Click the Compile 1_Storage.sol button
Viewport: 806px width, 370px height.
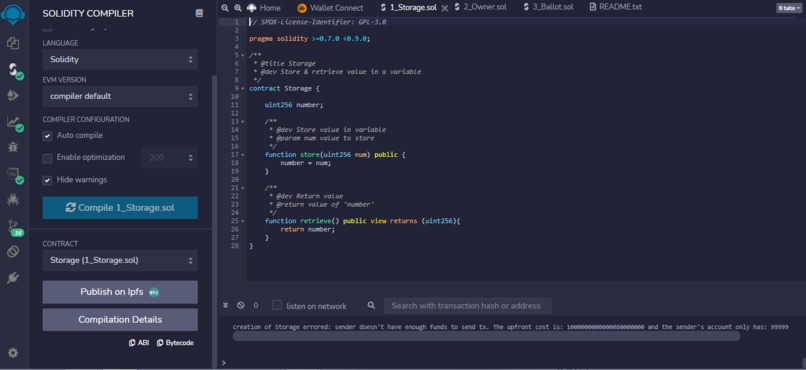(120, 208)
